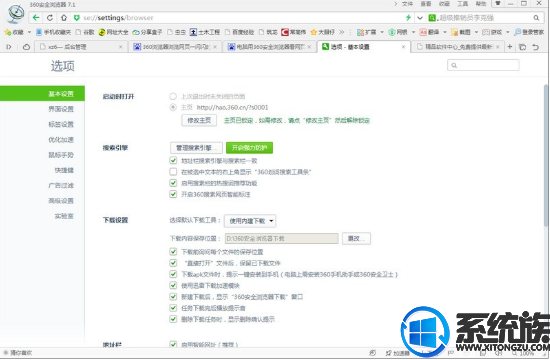Click the 网银 online banking icon
This screenshot has height=360, width=550.
point(392,32)
